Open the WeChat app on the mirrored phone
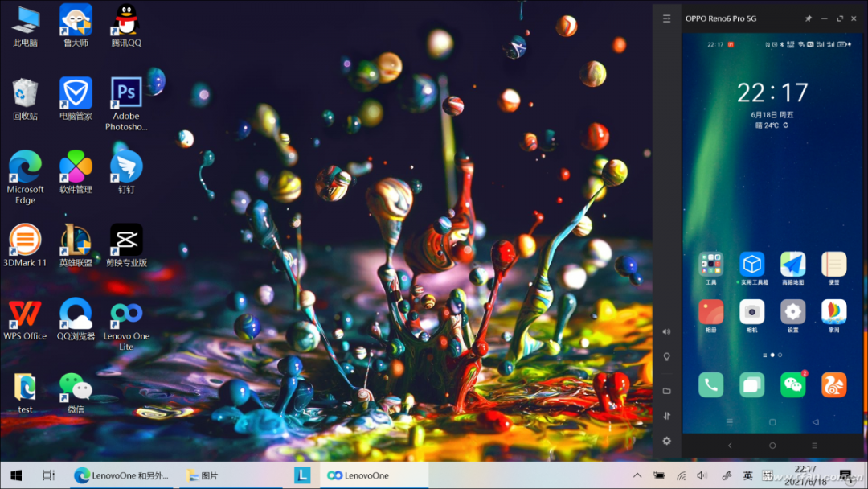868x489 pixels. tap(792, 385)
